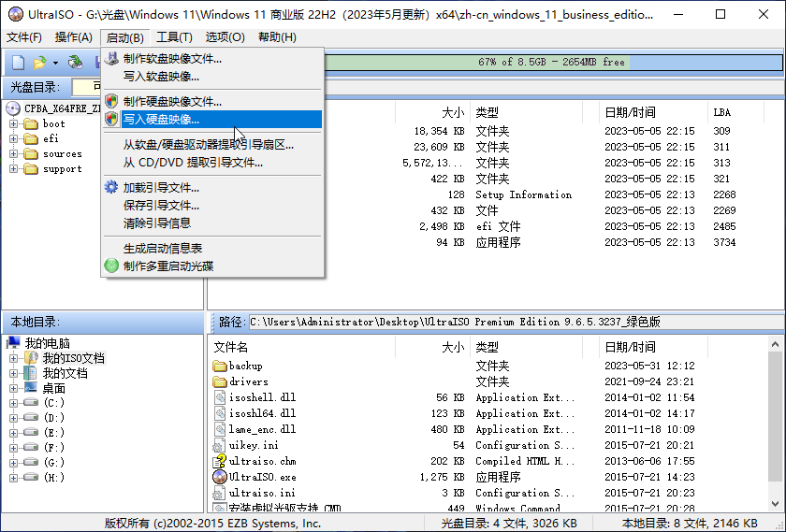This screenshot has width=786, height=532.
Task: Click the (D:) drive icon
Action: click(31, 417)
